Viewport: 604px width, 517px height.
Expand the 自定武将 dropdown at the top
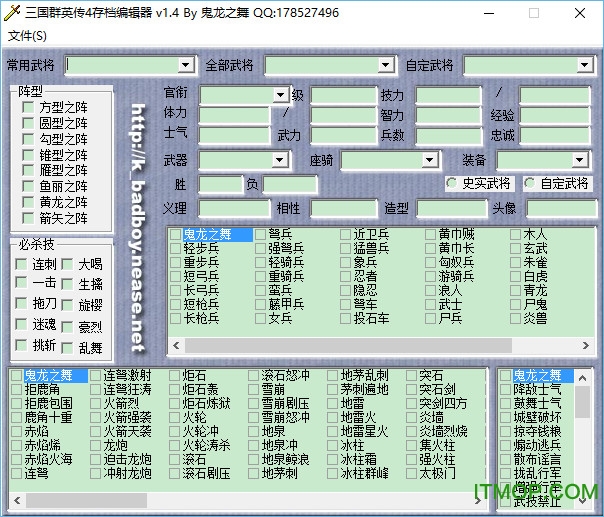(584, 65)
